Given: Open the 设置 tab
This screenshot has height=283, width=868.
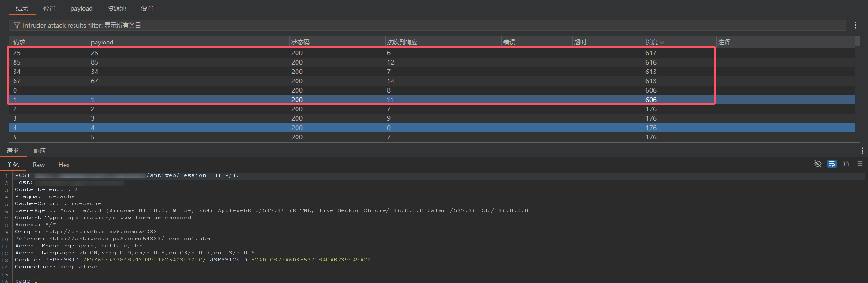Looking at the screenshot, I should coord(147,8).
